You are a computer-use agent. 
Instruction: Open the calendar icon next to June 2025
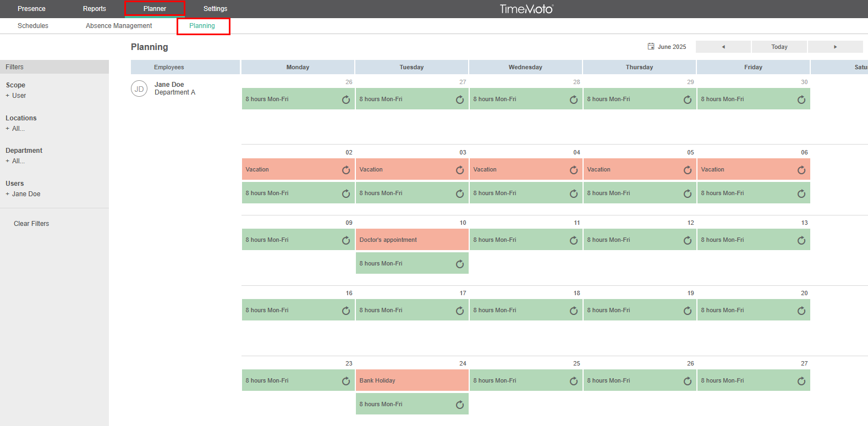tap(651, 47)
